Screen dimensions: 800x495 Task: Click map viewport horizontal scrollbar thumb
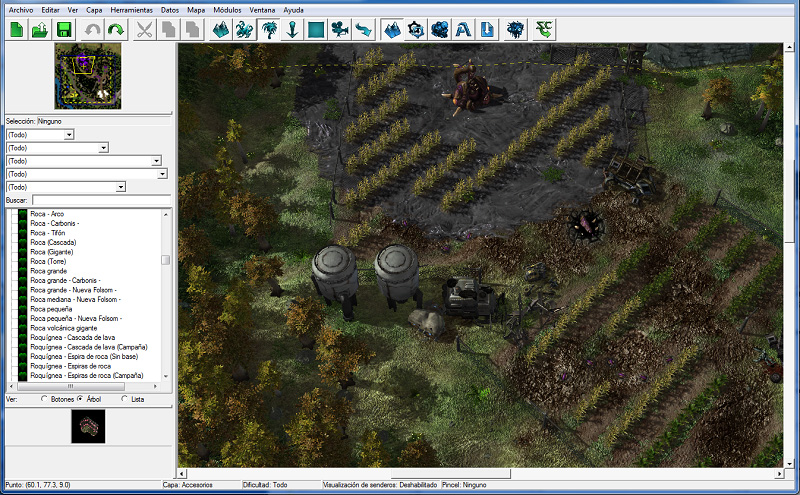(x=451, y=474)
